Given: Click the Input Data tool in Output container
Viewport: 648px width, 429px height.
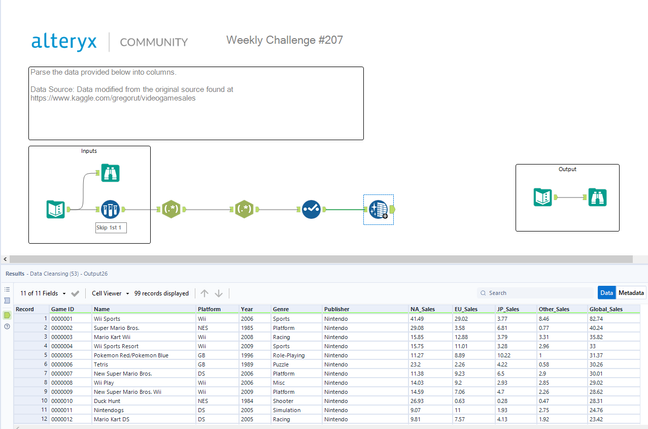Looking at the screenshot, I should click(543, 197).
